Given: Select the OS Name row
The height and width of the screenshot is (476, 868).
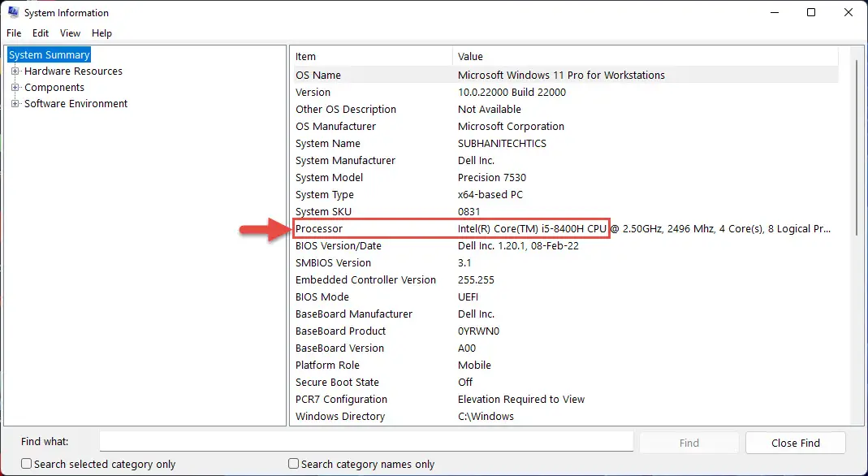Looking at the screenshot, I should coord(565,75).
